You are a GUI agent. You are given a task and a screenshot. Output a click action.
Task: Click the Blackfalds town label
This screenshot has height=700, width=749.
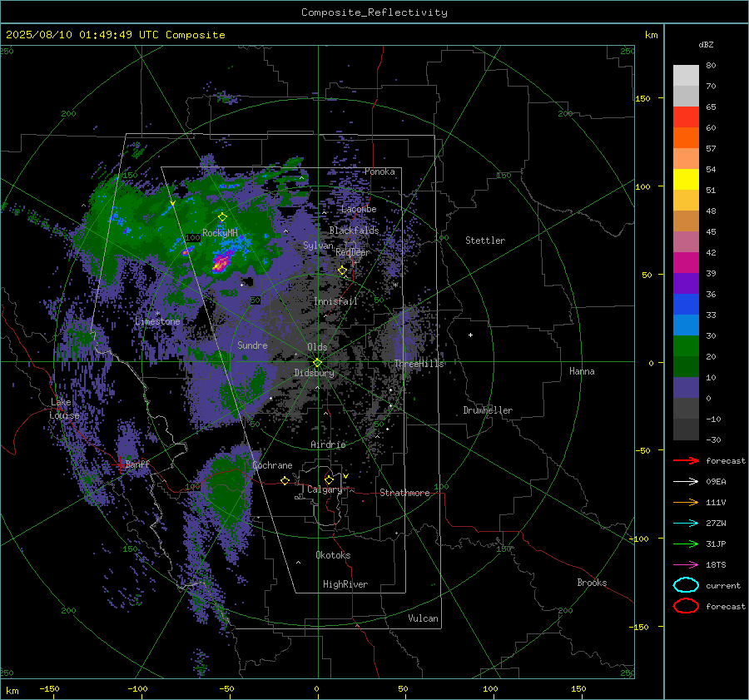point(354,231)
